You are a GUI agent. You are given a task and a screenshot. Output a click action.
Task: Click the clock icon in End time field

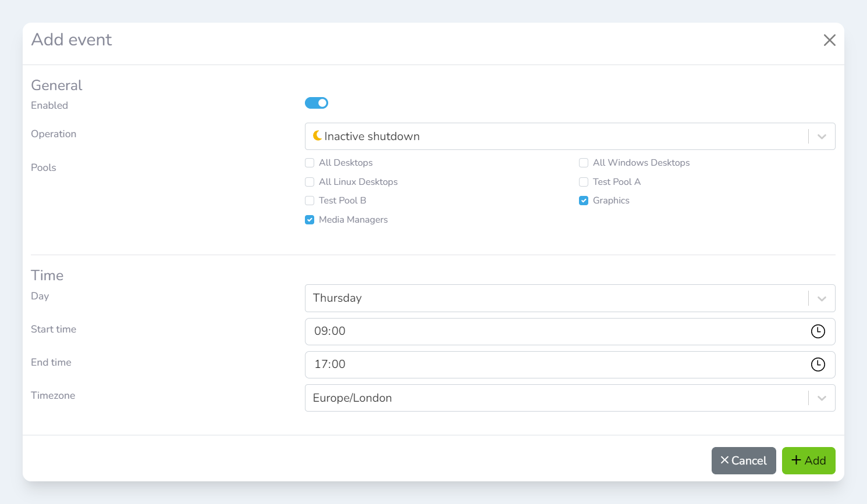[x=818, y=364]
